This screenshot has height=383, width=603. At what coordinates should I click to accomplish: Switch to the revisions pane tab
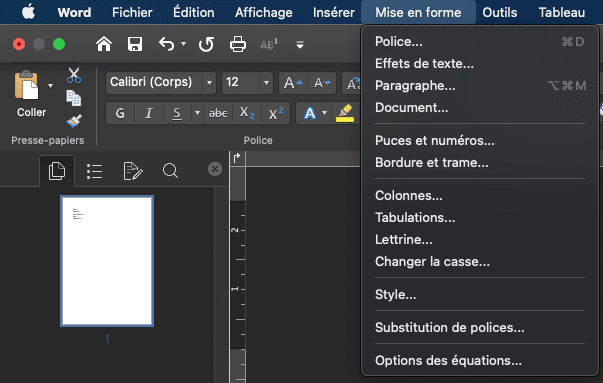[x=133, y=171]
